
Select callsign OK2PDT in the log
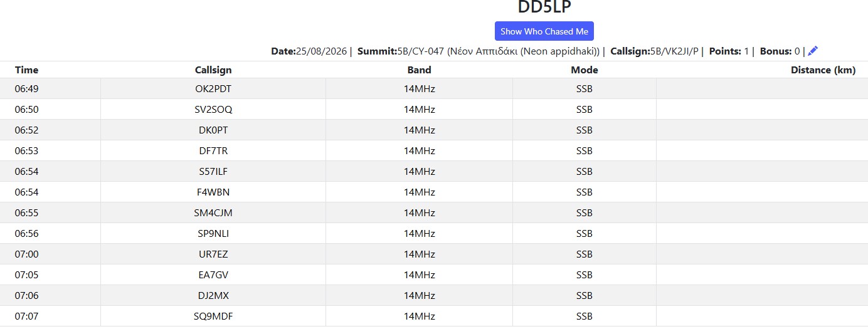pos(213,89)
